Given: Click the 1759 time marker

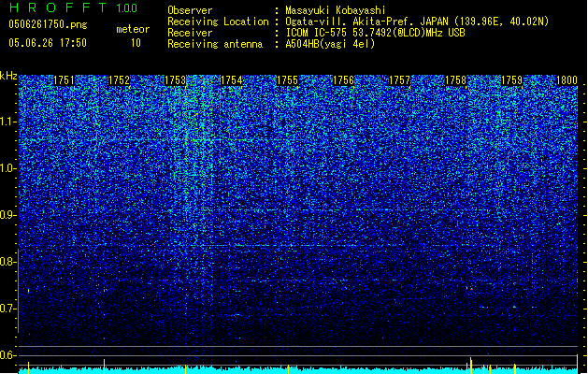Looking at the screenshot, I should tap(512, 80).
